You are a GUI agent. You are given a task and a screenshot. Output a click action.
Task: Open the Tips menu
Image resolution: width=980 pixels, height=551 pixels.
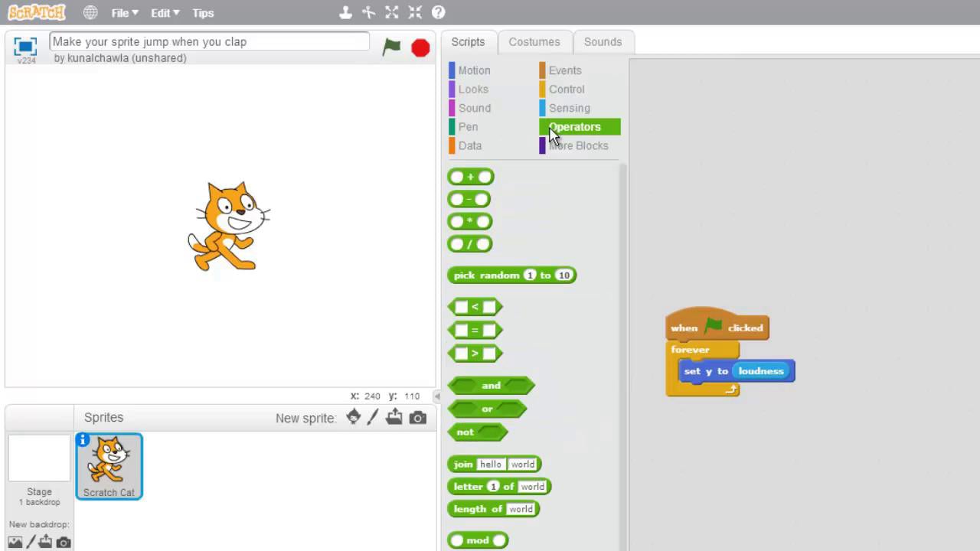(203, 13)
